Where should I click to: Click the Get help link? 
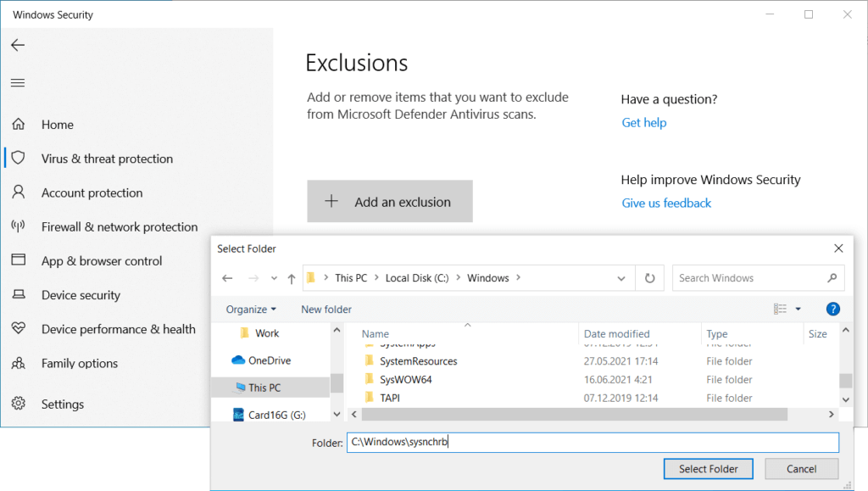(x=644, y=123)
